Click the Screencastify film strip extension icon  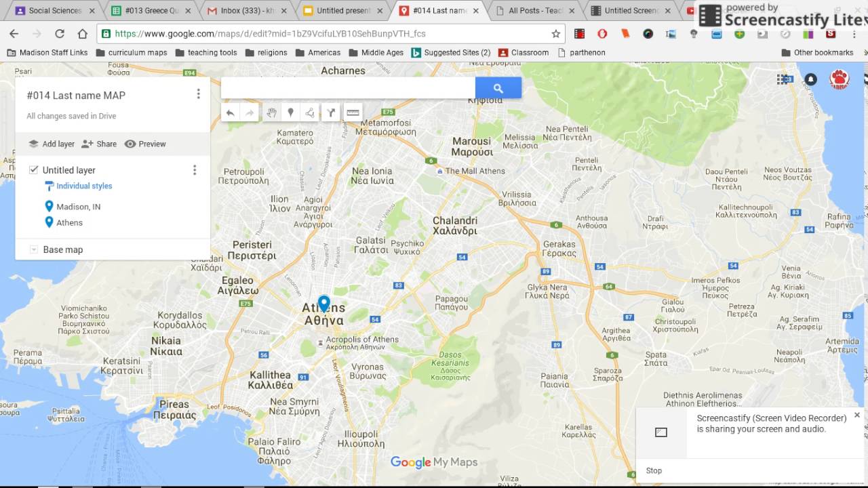coord(580,33)
